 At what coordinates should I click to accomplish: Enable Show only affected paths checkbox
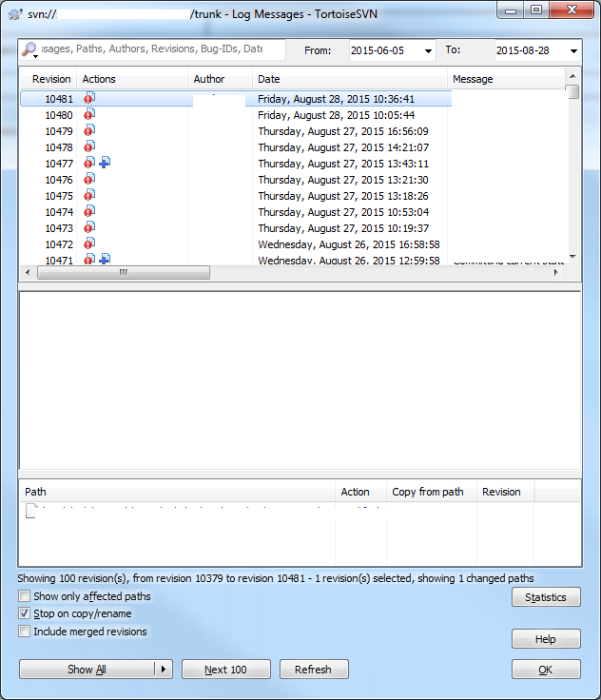click(24, 596)
